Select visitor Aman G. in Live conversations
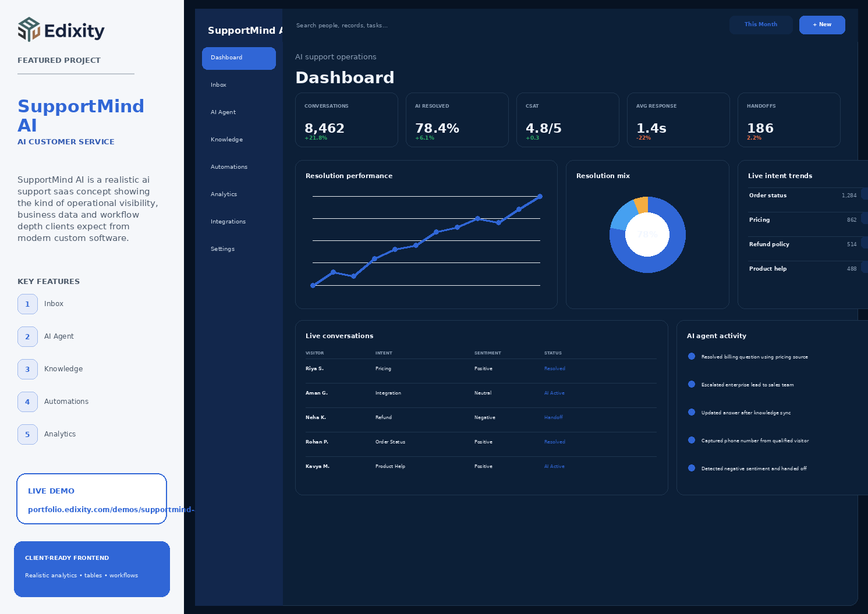The image size is (868, 614). click(317, 393)
